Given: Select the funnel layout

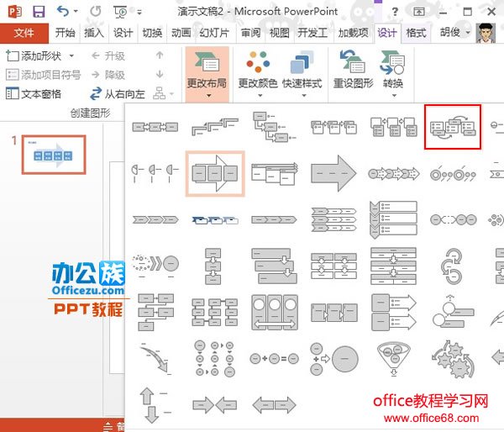Looking at the screenshot, I should 393,358.
